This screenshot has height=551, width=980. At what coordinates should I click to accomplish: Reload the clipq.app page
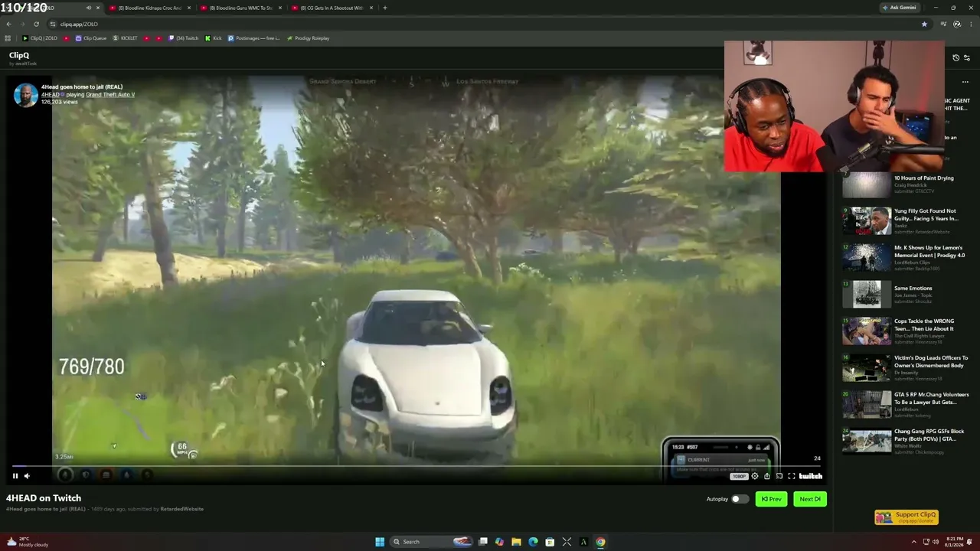tap(36, 24)
